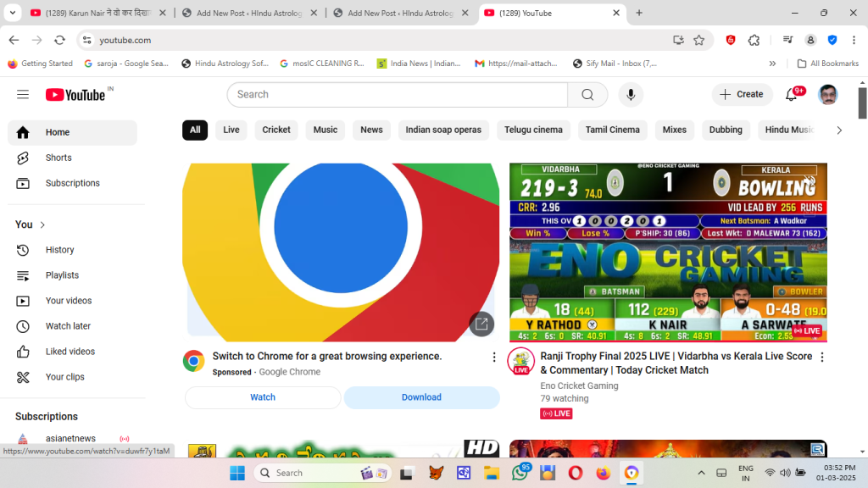This screenshot has height=488, width=868.
Task: Open Chrome three-dot menu
Action: click(854, 40)
